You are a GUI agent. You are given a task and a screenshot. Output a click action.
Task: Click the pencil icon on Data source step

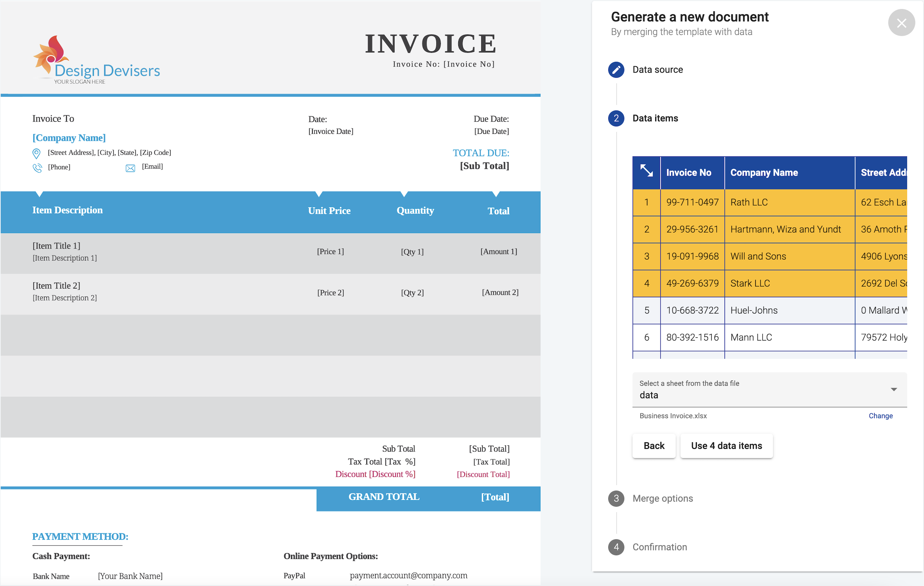(x=616, y=70)
